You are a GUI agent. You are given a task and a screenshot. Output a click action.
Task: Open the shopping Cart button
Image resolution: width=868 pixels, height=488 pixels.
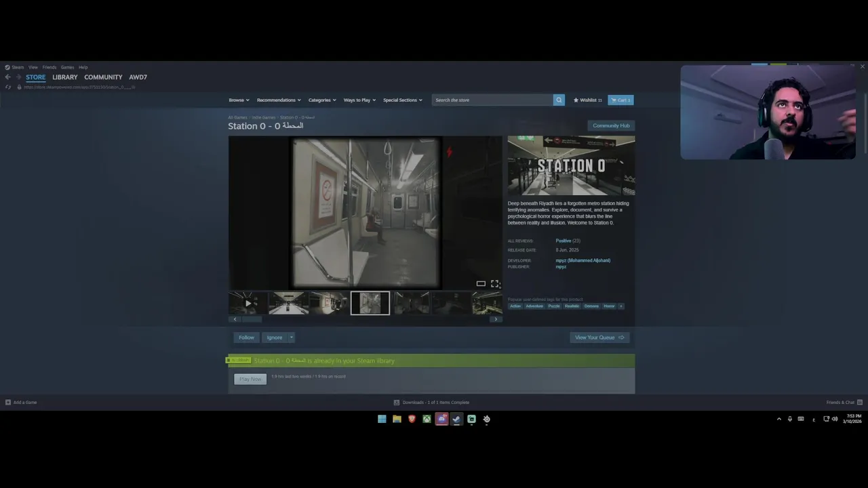click(x=620, y=100)
